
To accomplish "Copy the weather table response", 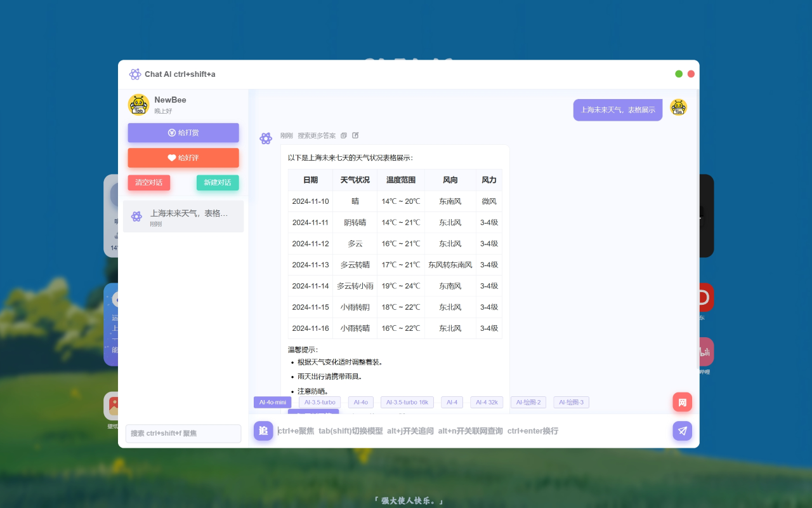I will click(x=343, y=135).
